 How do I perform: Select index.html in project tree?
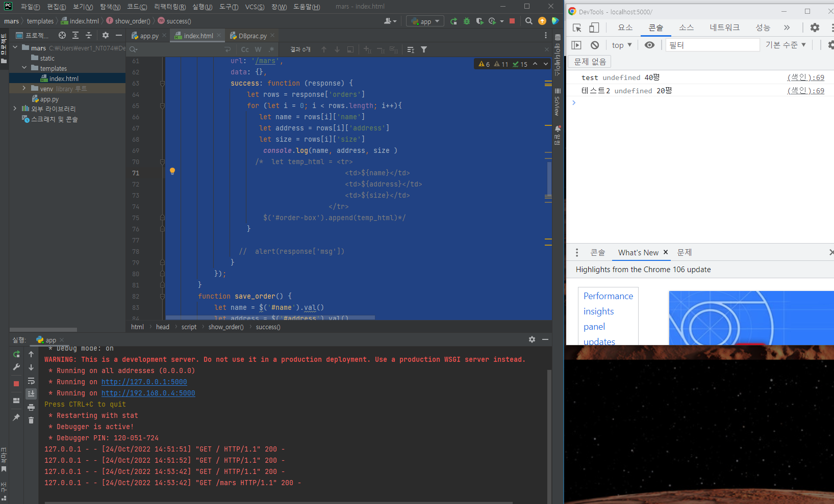click(64, 78)
